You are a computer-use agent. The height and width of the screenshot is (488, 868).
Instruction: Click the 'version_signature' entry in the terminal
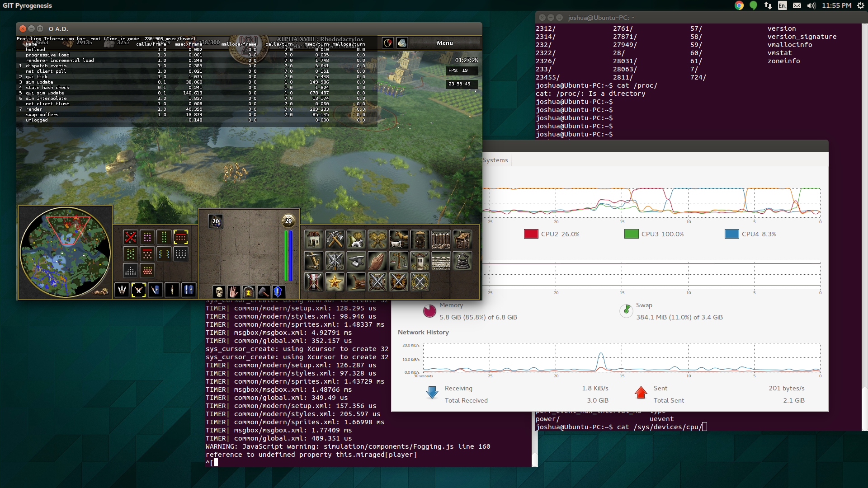click(x=802, y=37)
